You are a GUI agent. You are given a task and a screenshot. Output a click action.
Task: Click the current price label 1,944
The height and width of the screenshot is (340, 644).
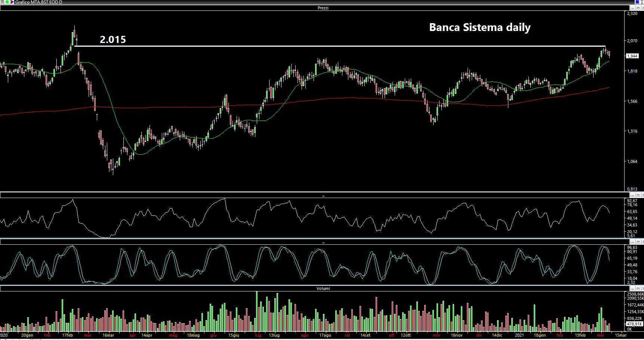coord(632,56)
